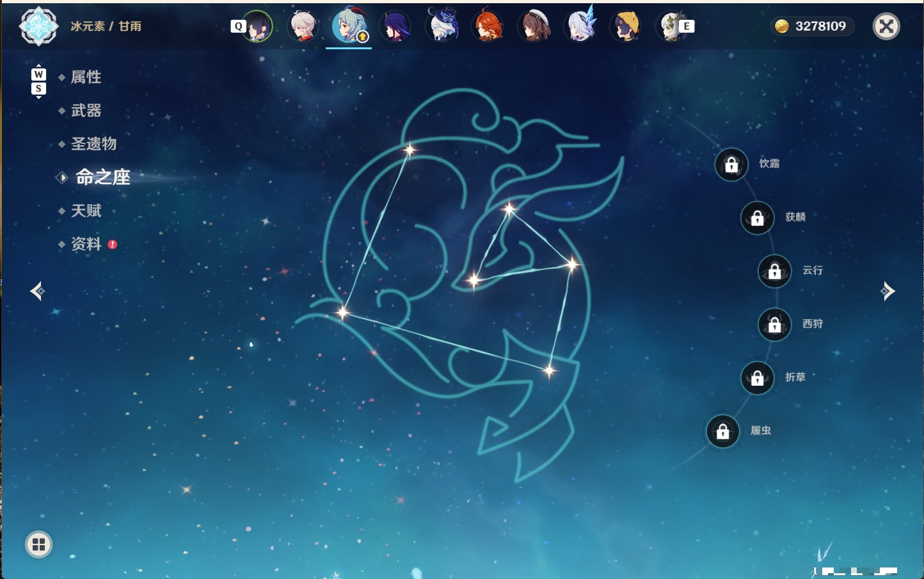The image size is (924, 579).
Task: Switch to the 武器 weapon tab
Action: [86, 111]
